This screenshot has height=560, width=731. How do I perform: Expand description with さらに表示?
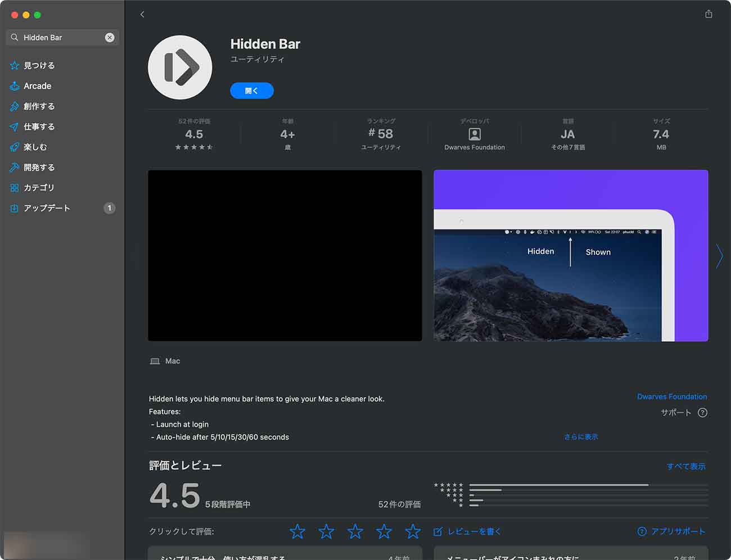coord(581,437)
